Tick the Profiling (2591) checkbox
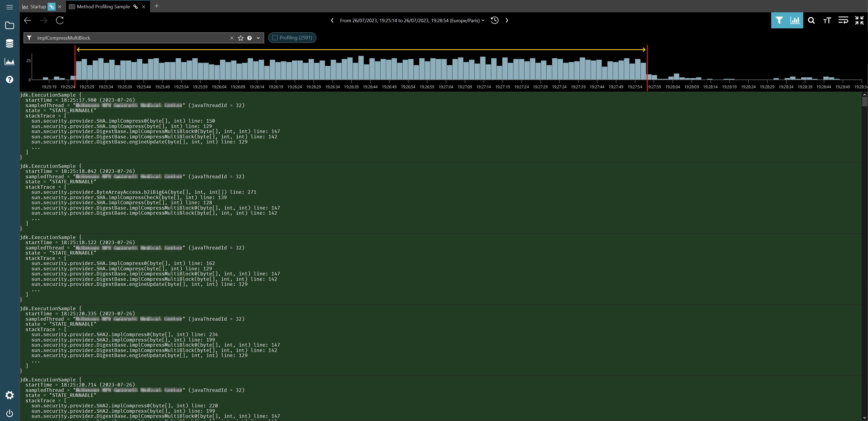 275,38
